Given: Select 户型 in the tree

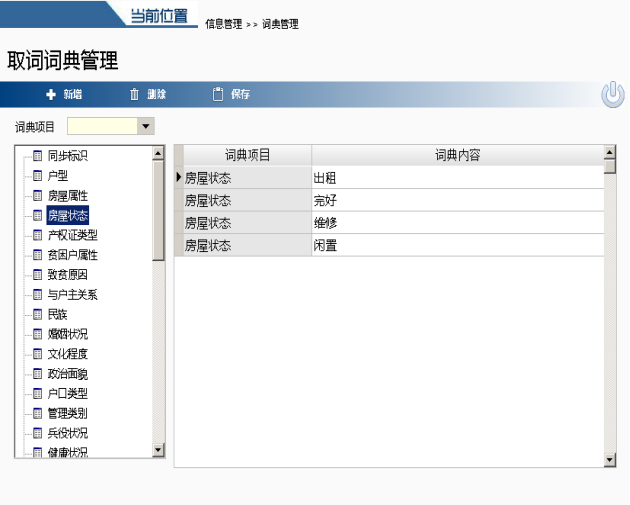Looking at the screenshot, I should click(58, 176).
